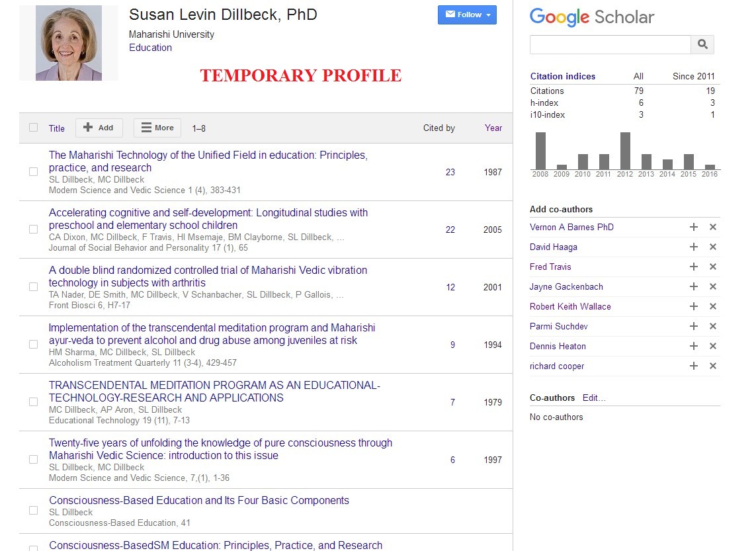Add Fred Travis with plus icon
The height and width of the screenshot is (551, 756).
click(694, 267)
